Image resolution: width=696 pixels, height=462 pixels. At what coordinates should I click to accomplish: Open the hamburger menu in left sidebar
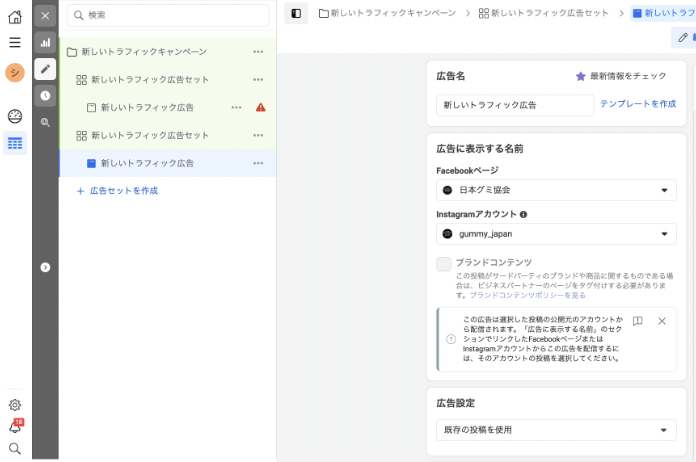click(14, 43)
